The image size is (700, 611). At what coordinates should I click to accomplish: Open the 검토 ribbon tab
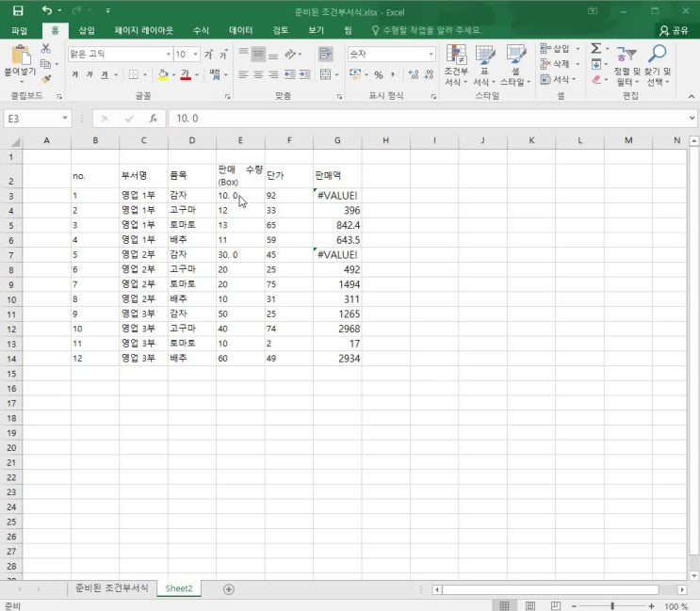[281, 30]
